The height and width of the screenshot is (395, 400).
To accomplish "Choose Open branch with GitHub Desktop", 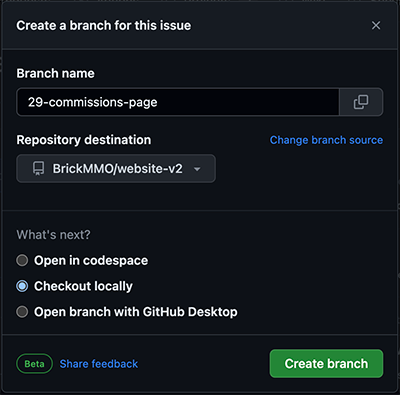I will point(22,312).
